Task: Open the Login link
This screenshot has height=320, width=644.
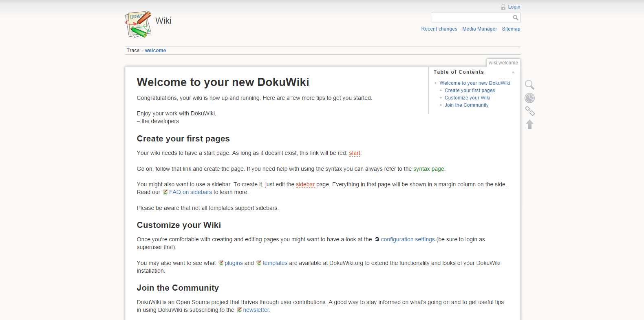Action: (x=514, y=7)
